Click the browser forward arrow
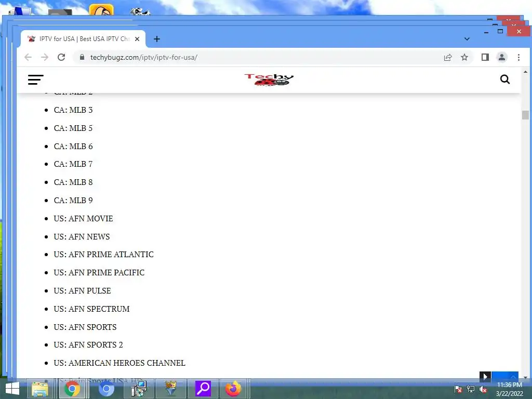Image resolution: width=532 pixels, height=399 pixels. 45,57
